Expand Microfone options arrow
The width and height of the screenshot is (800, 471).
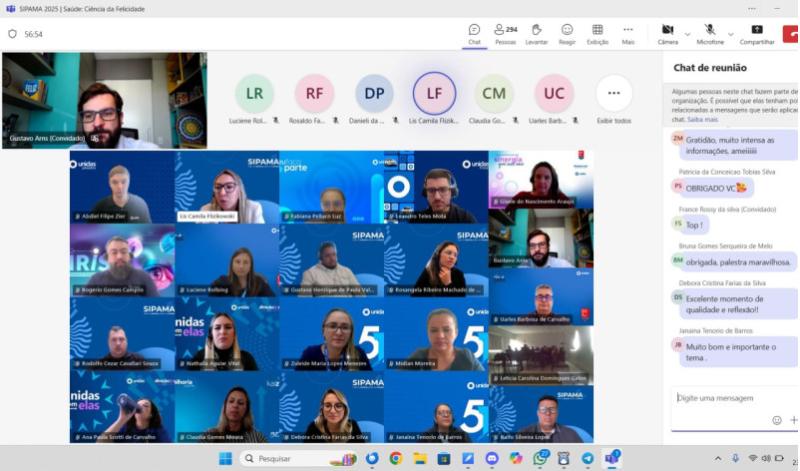[731, 34]
